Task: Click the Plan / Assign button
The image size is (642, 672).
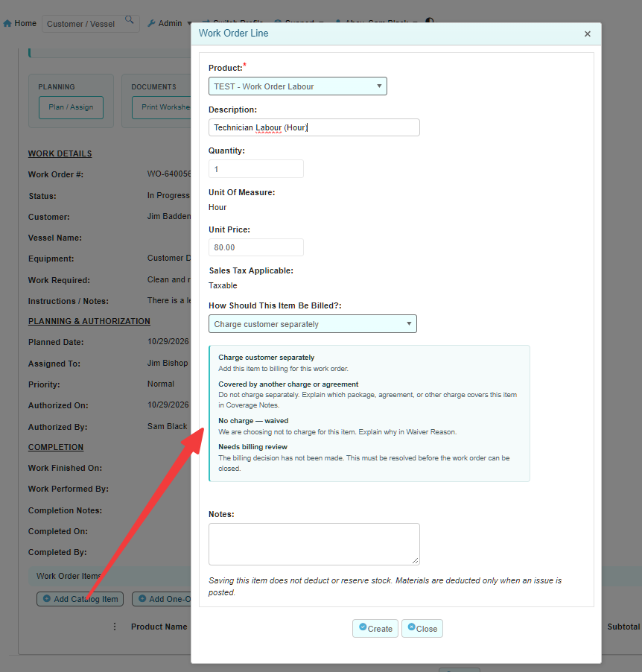Action: point(71,107)
